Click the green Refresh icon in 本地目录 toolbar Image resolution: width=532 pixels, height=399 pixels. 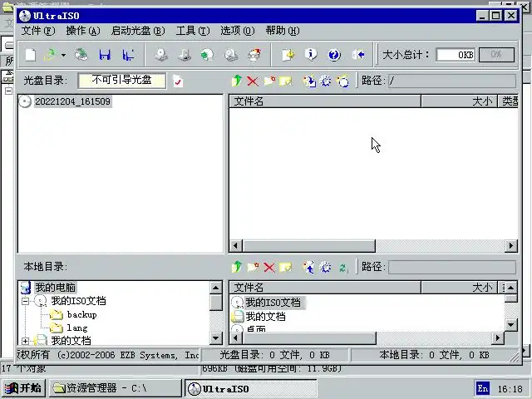343,268
